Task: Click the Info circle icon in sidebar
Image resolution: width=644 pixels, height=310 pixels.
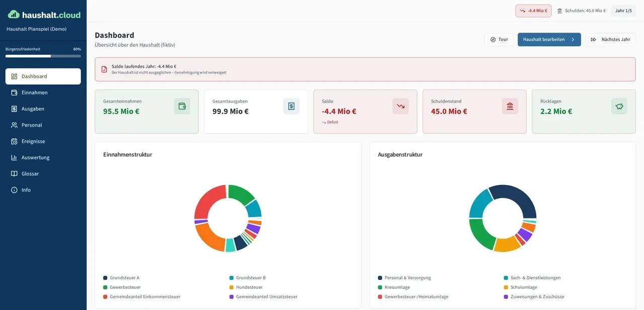Action: click(x=14, y=190)
